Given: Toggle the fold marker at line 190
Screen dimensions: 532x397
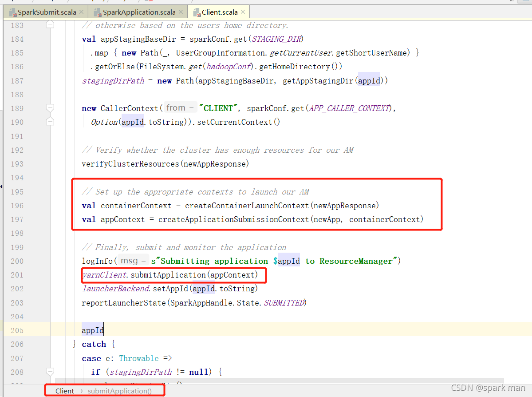Looking at the screenshot, I should (x=50, y=121).
